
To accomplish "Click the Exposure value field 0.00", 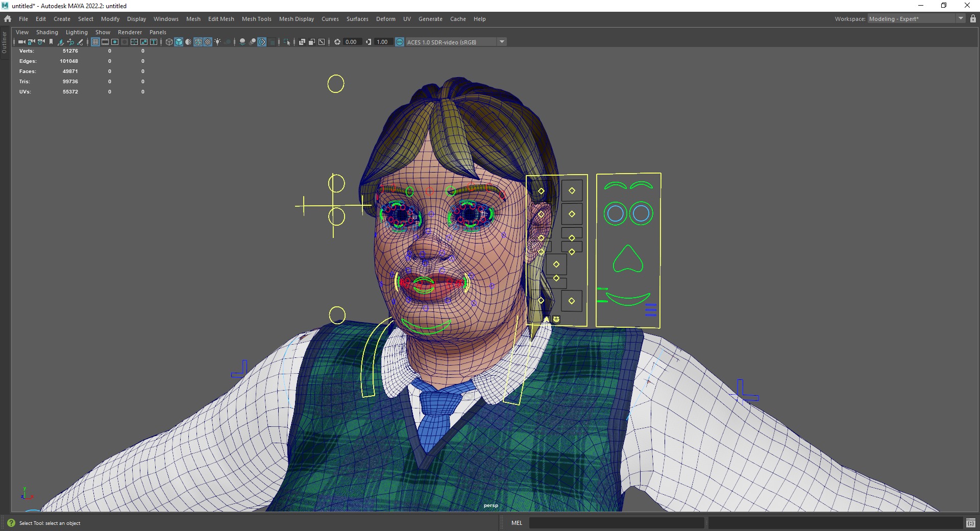I will [x=352, y=42].
